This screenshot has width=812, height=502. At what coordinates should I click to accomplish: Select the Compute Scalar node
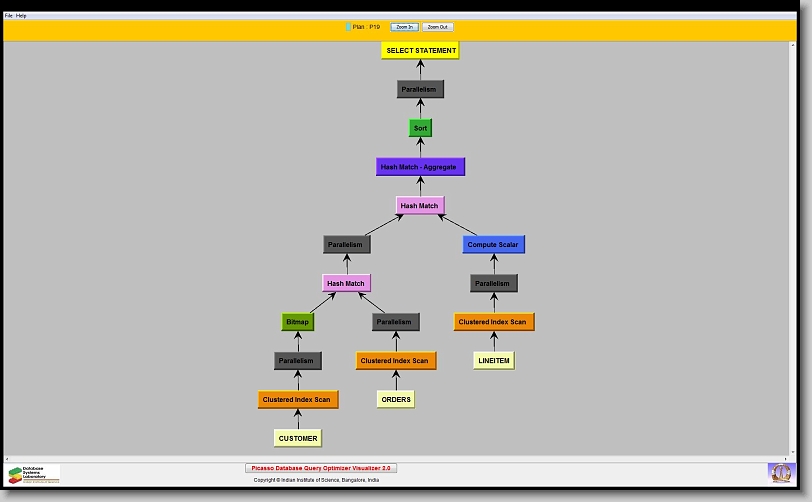pos(493,244)
